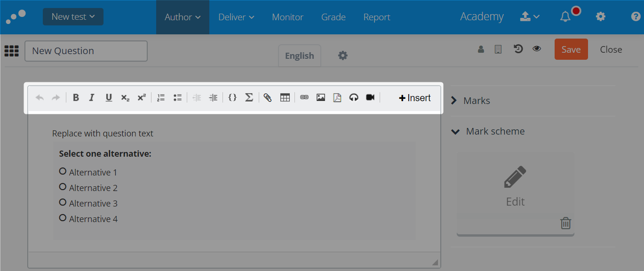Insert an image into the editor

click(x=320, y=97)
